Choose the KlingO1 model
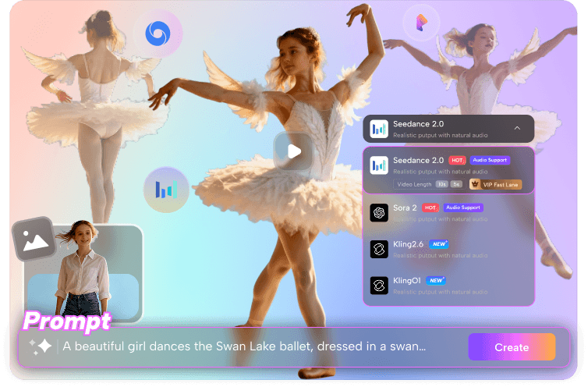This screenshot has width=588, height=387. (x=448, y=286)
